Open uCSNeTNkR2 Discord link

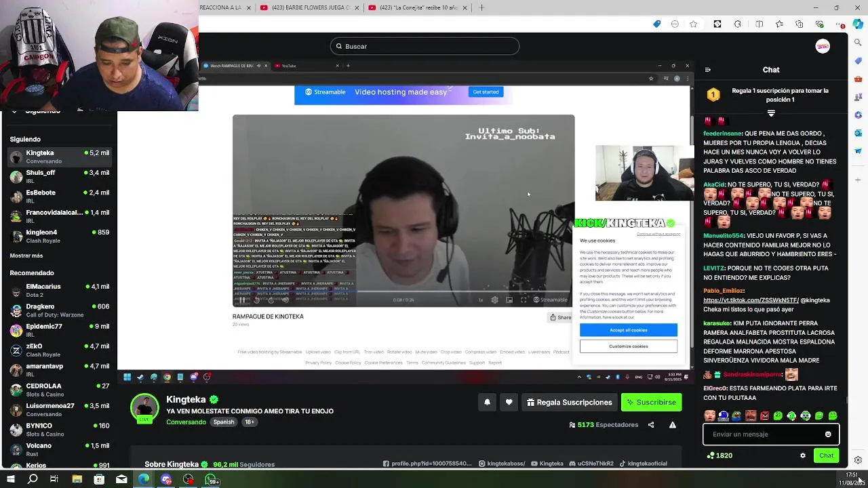[x=591, y=464]
